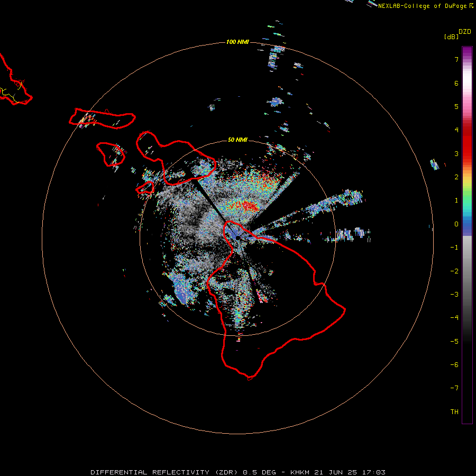Click the -3 value on the color scale

[454, 295]
